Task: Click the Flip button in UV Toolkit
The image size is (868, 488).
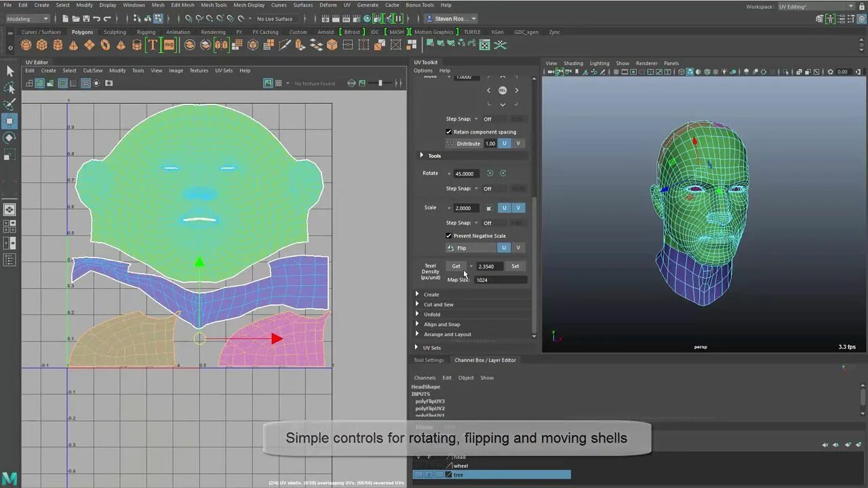Action: 471,248
